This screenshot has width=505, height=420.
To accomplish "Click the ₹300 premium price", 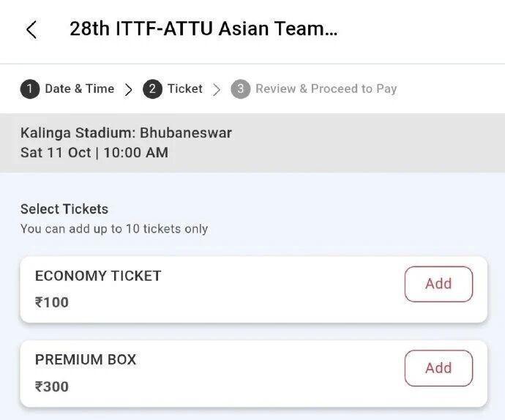I will 52,386.
